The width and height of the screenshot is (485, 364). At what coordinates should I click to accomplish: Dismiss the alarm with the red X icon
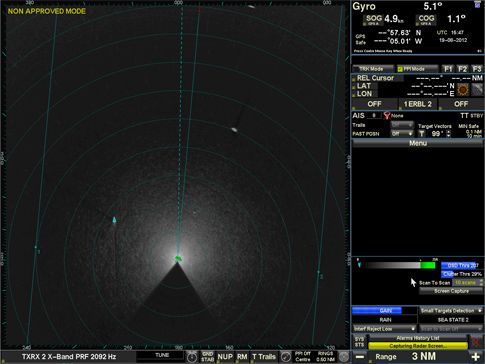[476, 342]
